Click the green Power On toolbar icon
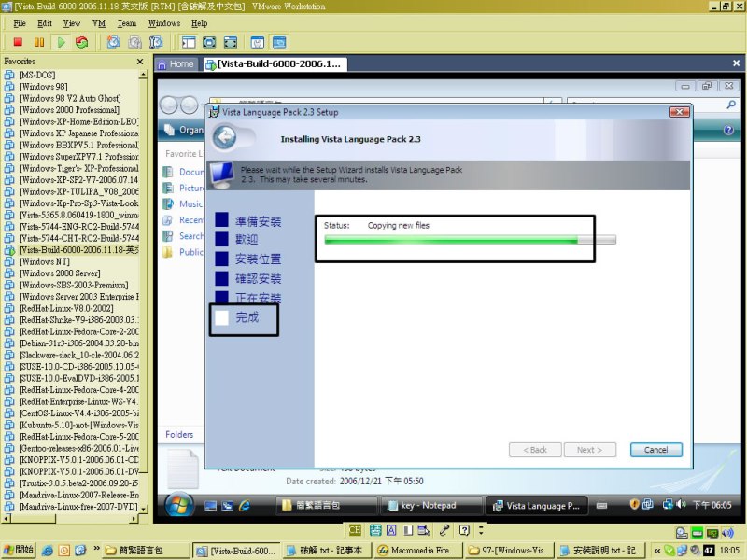Screen dimensions: 747x560 coord(61,42)
